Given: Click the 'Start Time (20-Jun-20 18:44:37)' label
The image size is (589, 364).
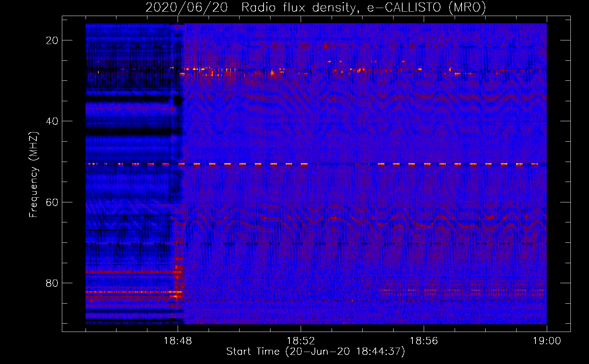Looking at the screenshot, I should 316,352.
